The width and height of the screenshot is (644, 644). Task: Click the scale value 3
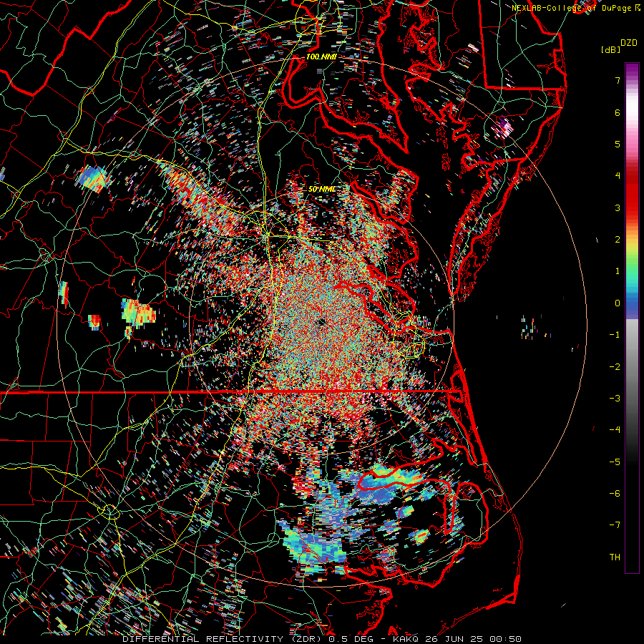coord(618,208)
